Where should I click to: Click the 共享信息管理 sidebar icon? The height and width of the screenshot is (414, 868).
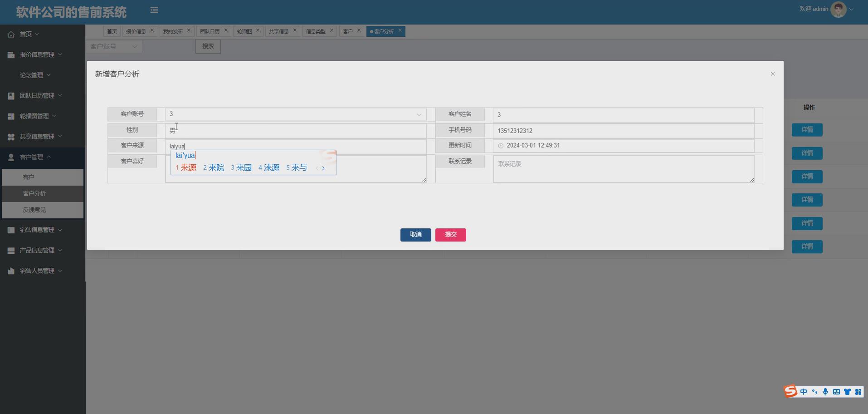(11, 137)
